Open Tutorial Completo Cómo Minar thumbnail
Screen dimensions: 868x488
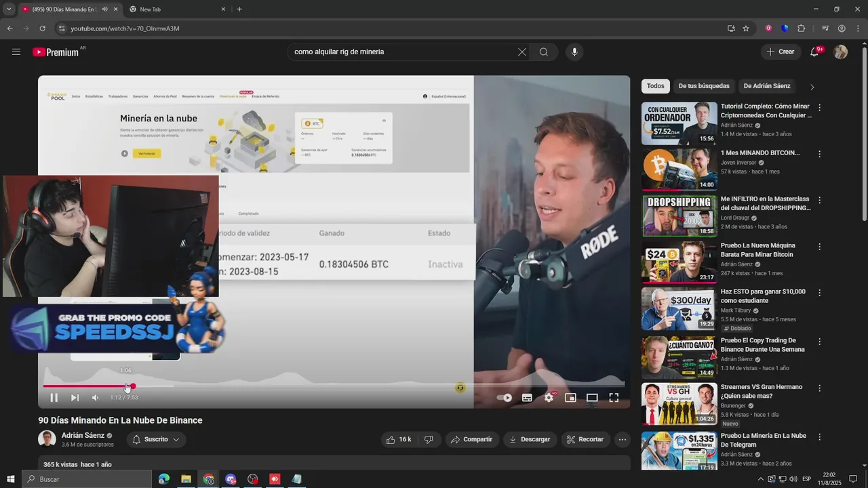(x=679, y=123)
